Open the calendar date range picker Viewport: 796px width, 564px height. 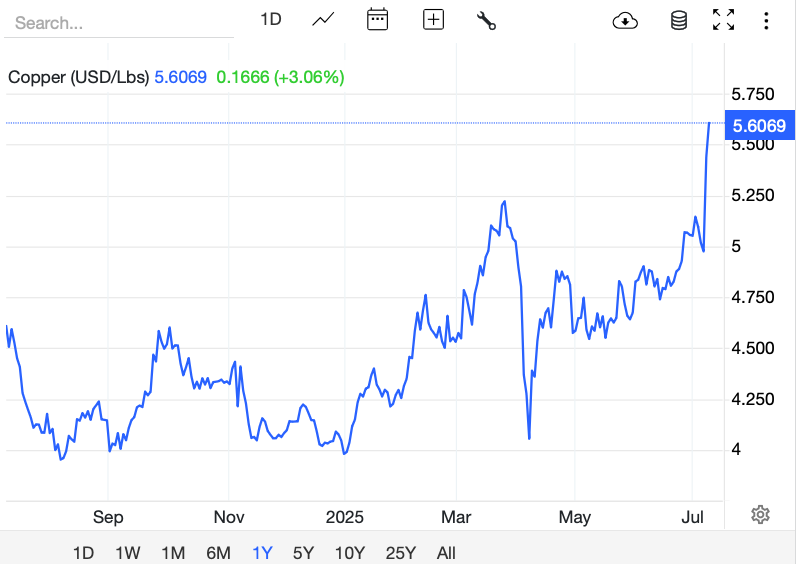(377, 20)
